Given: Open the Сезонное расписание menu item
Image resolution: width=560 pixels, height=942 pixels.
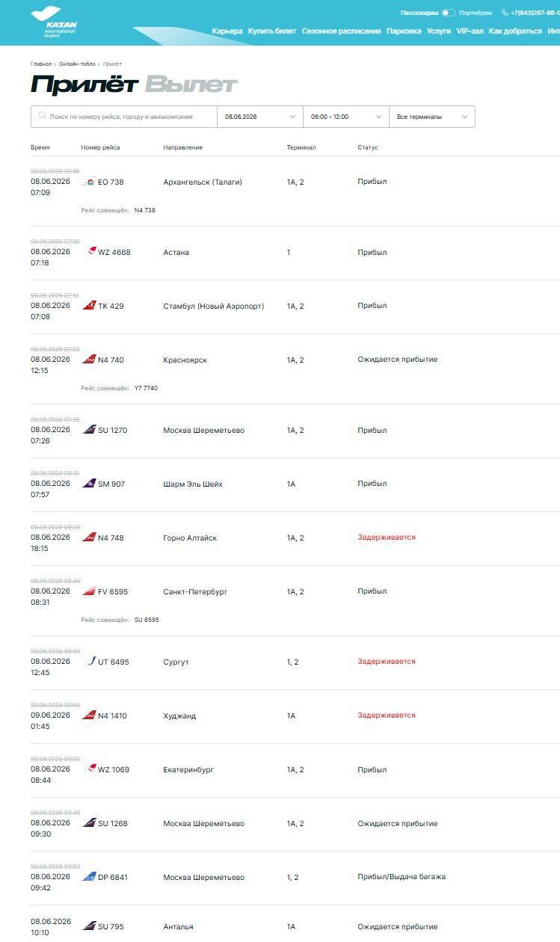Looking at the screenshot, I should (x=341, y=31).
